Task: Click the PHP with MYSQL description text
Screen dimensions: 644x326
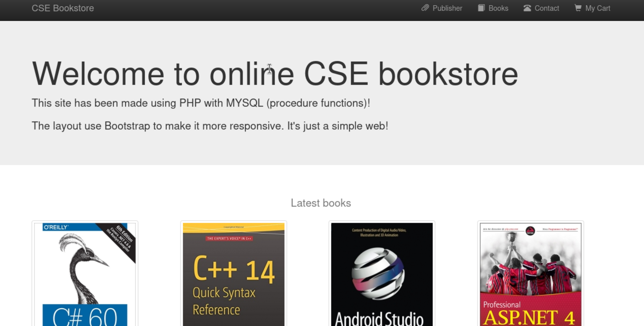Action: click(201, 103)
